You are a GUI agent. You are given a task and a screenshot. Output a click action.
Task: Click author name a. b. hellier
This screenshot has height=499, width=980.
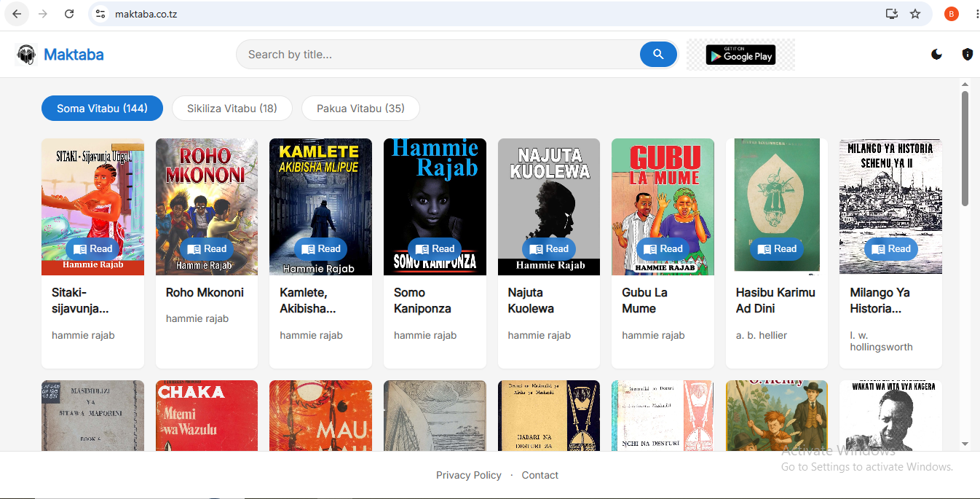[762, 336]
